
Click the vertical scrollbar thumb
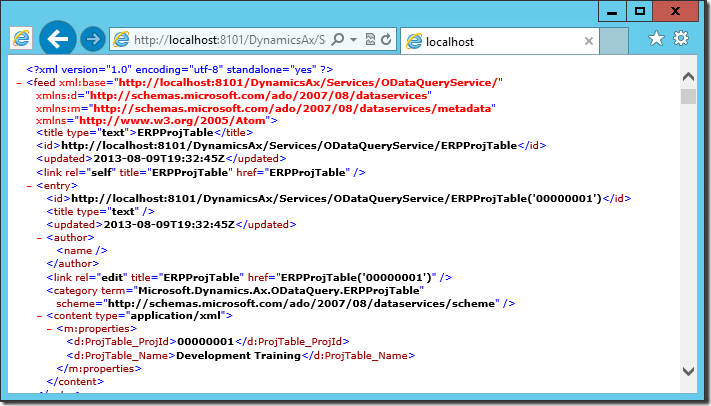tap(688, 96)
